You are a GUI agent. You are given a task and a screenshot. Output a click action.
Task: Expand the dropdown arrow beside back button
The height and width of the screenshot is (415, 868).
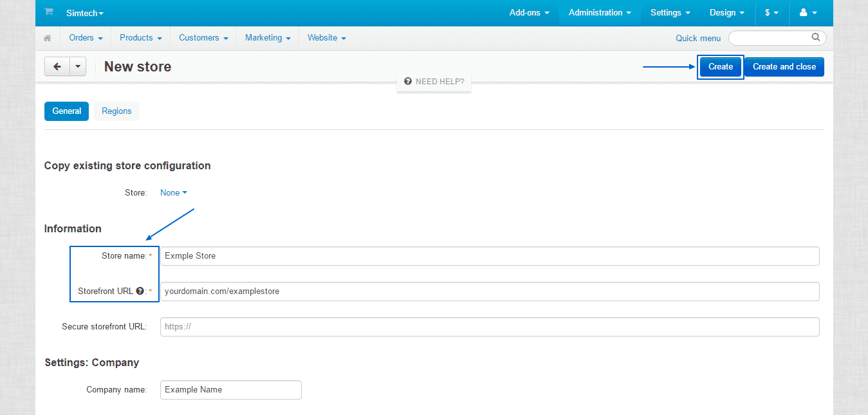(x=78, y=66)
